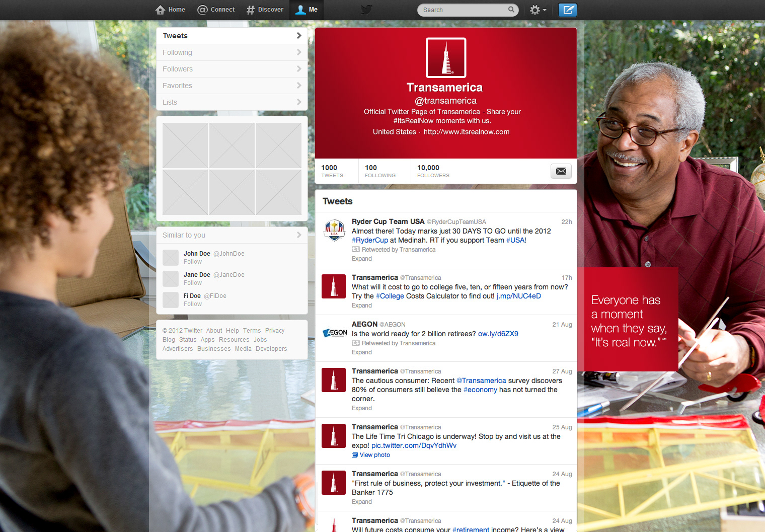Screen dimensions: 765x532
Task: Open the pic.twitter.com/DqvYdhWv link
Action: click(x=414, y=445)
